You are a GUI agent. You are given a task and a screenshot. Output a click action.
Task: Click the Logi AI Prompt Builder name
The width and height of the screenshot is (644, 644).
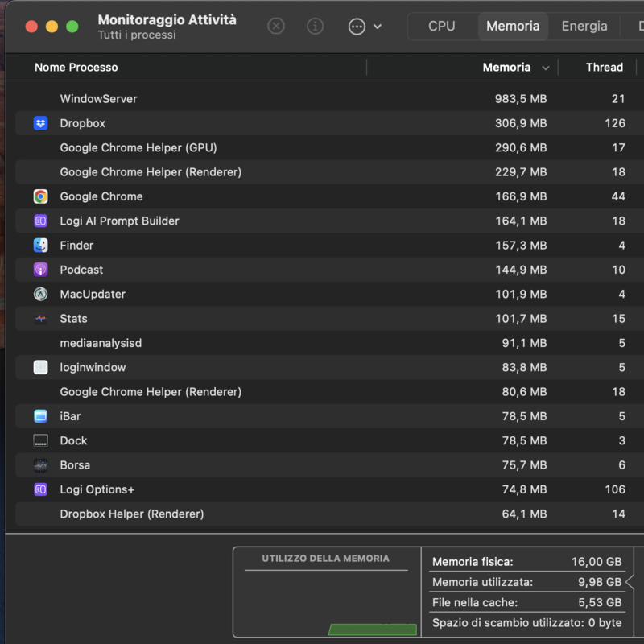coord(119,221)
